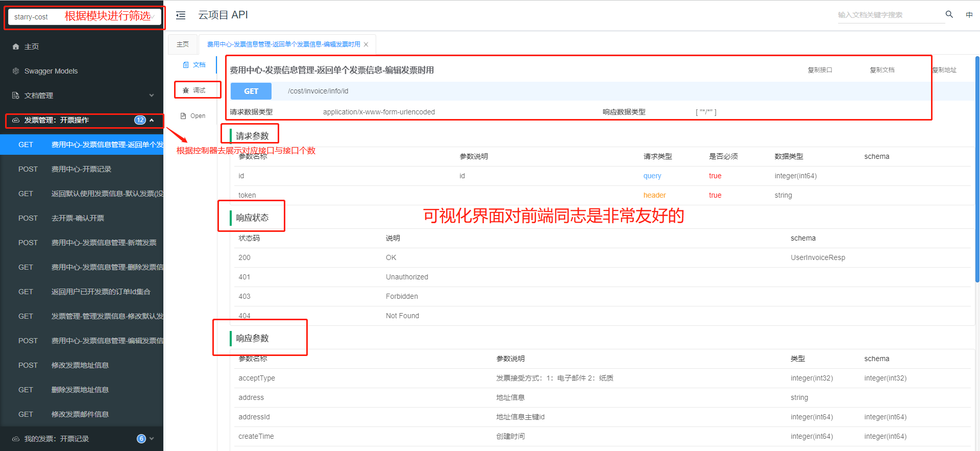
Task: Open GET 费用中心-发票信息管理-返回单个发票 endpoint
Action: click(82, 145)
